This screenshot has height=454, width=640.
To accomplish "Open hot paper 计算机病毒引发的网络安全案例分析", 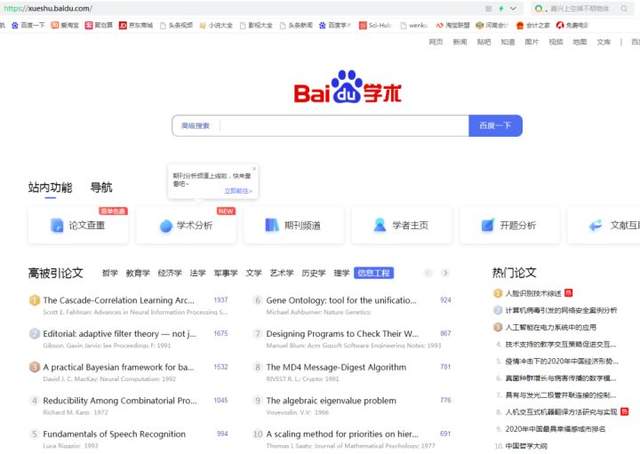I will point(561,310).
